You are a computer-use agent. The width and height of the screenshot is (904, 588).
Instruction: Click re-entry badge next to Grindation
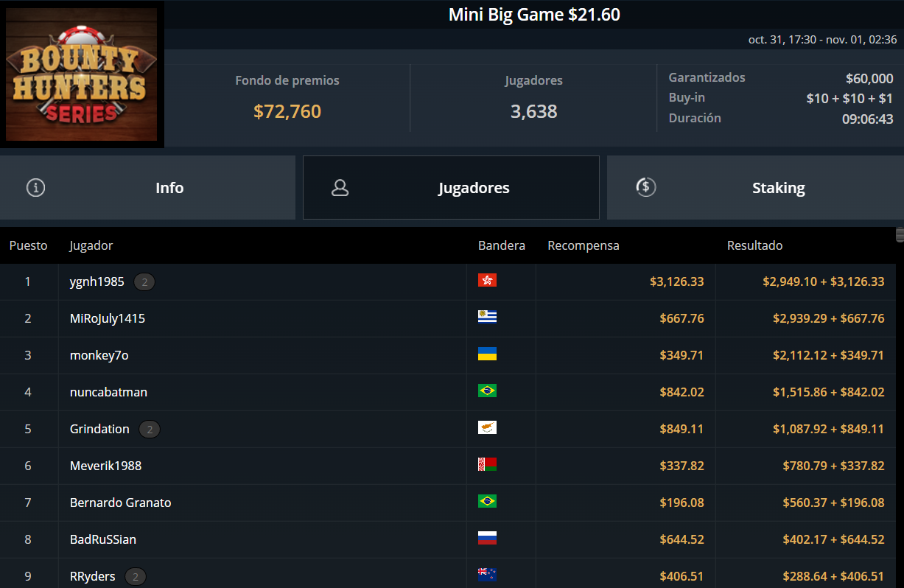click(150, 429)
